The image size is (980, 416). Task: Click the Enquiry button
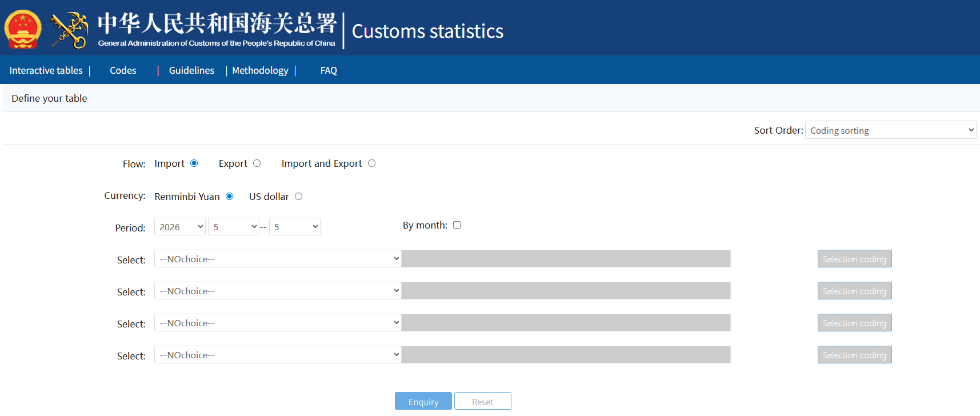423,401
